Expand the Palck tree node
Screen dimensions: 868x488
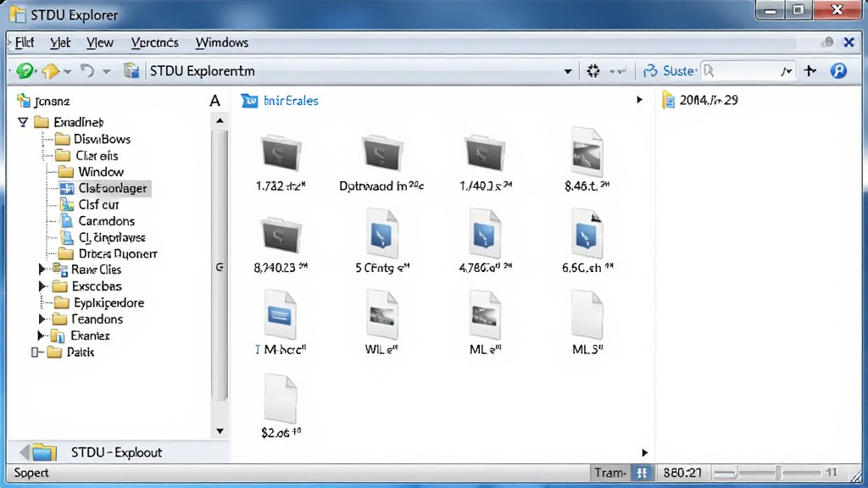(34, 352)
